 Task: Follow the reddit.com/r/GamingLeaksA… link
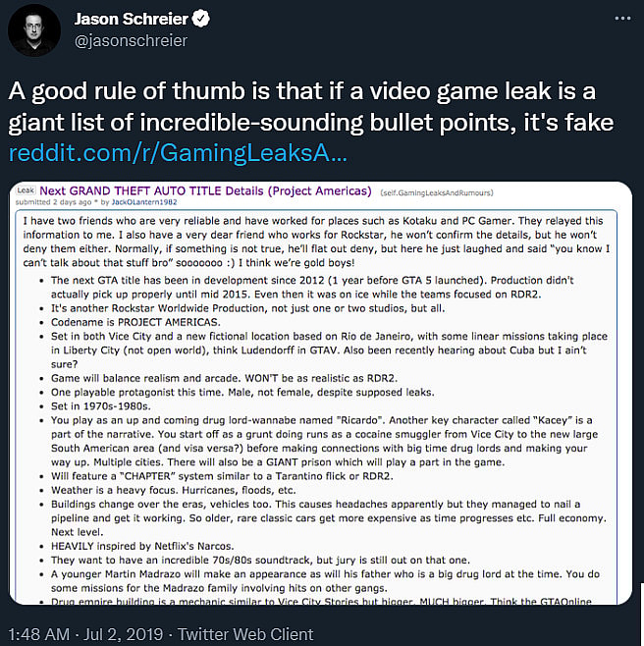(178, 153)
